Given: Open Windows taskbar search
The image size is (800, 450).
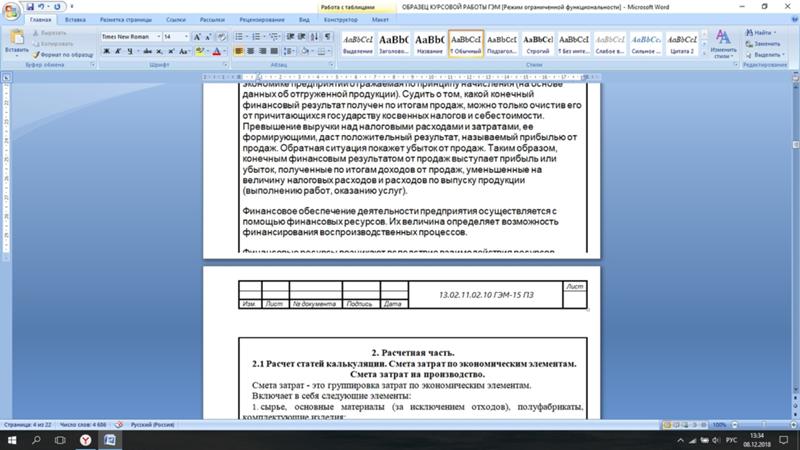Looking at the screenshot, I should click(36, 440).
